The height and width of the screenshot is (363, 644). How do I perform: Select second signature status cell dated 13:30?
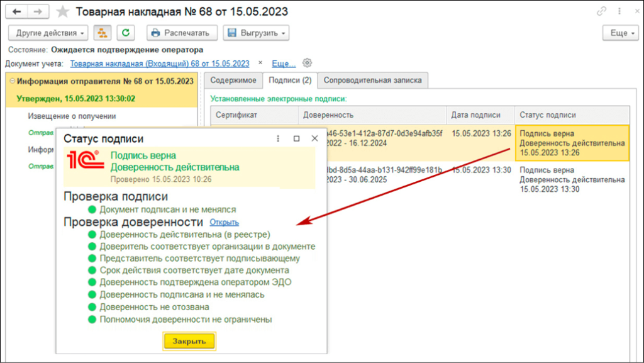click(x=572, y=179)
